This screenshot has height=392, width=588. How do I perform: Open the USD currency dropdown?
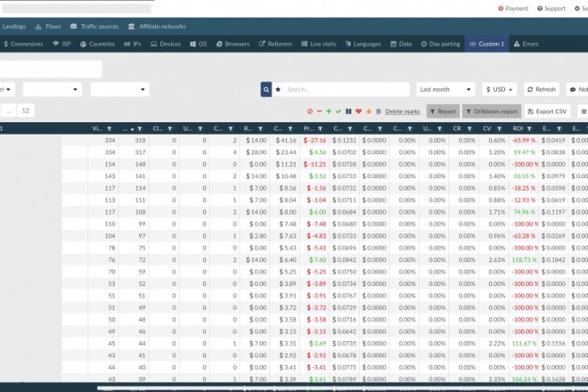pyautogui.click(x=499, y=89)
